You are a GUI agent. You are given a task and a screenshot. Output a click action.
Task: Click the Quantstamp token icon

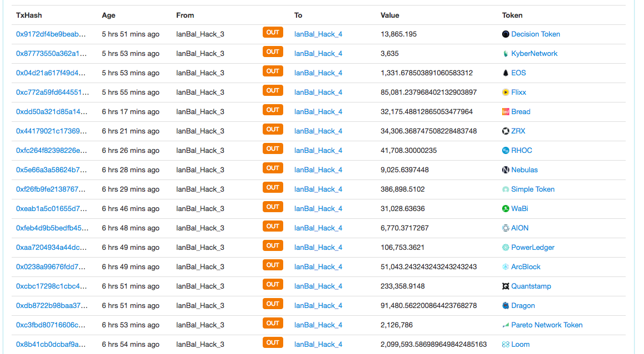click(x=505, y=286)
